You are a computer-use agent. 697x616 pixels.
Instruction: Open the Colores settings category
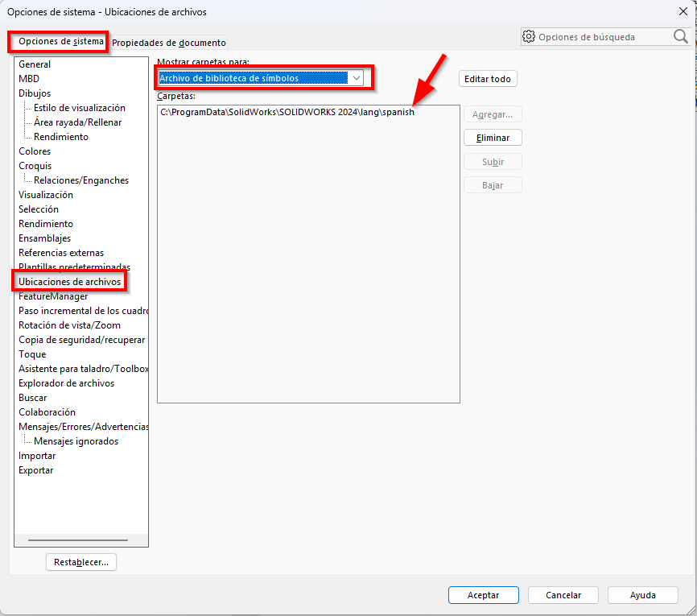coord(35,151)
